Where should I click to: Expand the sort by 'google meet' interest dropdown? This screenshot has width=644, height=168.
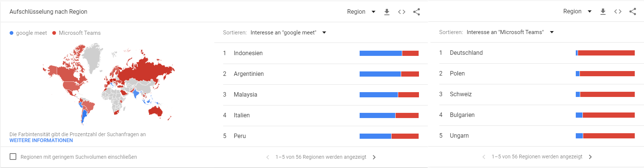288,33
